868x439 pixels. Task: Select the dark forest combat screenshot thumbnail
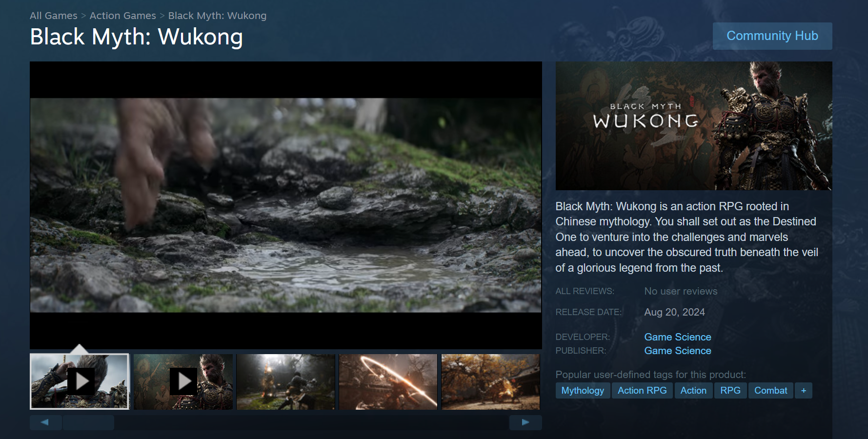coord(286,381)
